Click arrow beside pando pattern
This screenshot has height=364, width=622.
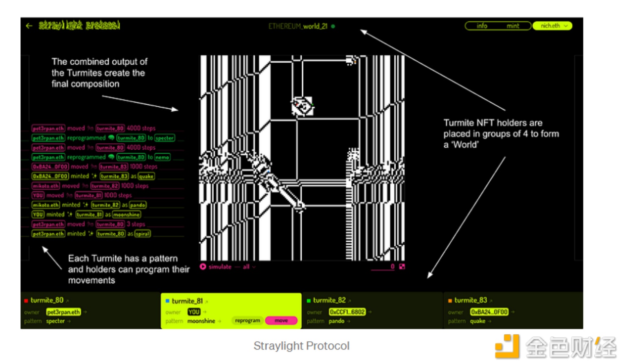(348, 321)
